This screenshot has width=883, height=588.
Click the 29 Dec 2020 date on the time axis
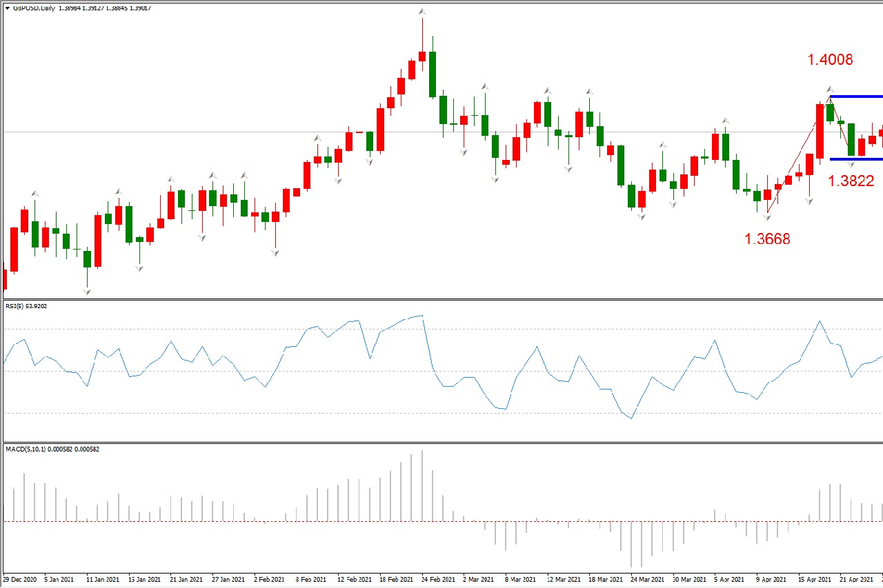(21, 580)
